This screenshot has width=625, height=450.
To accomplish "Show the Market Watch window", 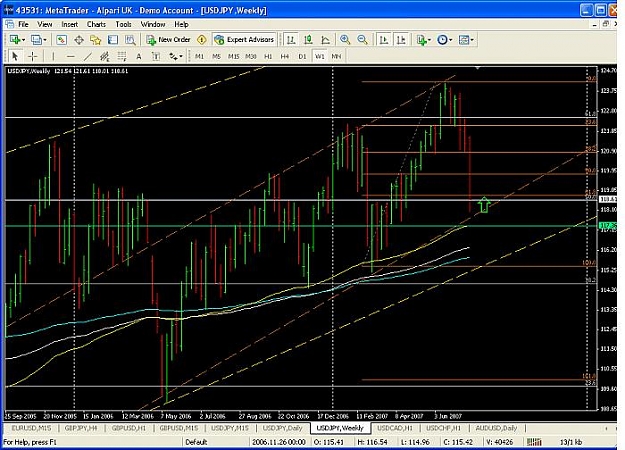I will click(61, 40).
